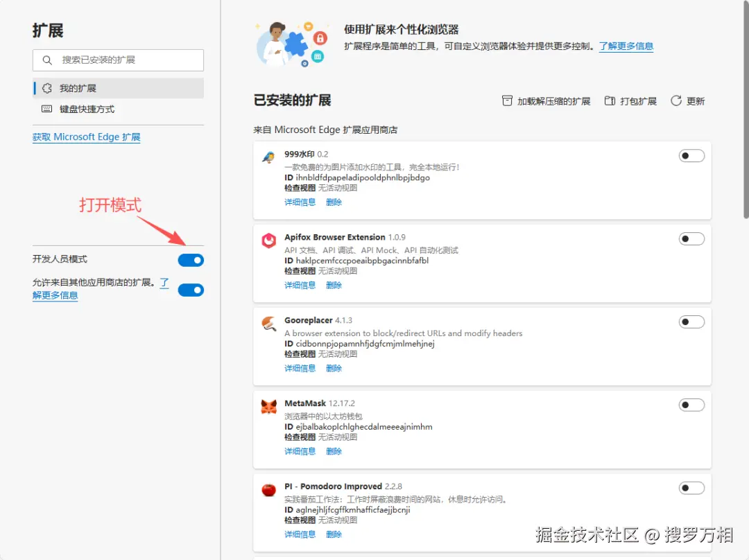
Task: Click 加载解压缩的扩展 button
Action: click(546, 100)
